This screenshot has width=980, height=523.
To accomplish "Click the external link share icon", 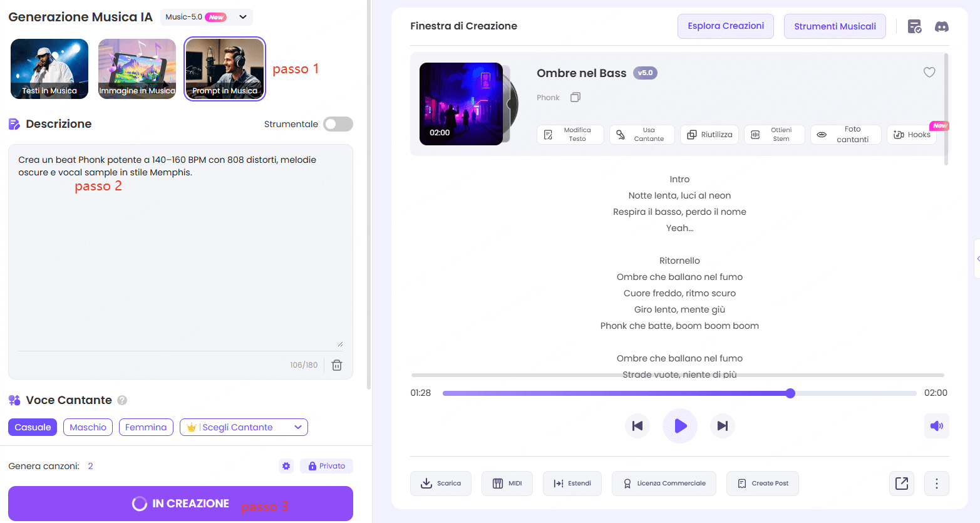I will coord(901,483).
